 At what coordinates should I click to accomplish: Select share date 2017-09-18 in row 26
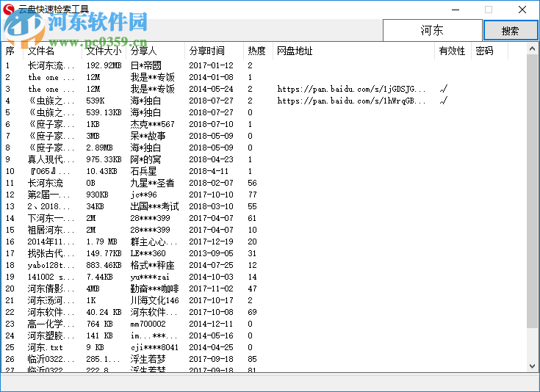pos(211,359)
